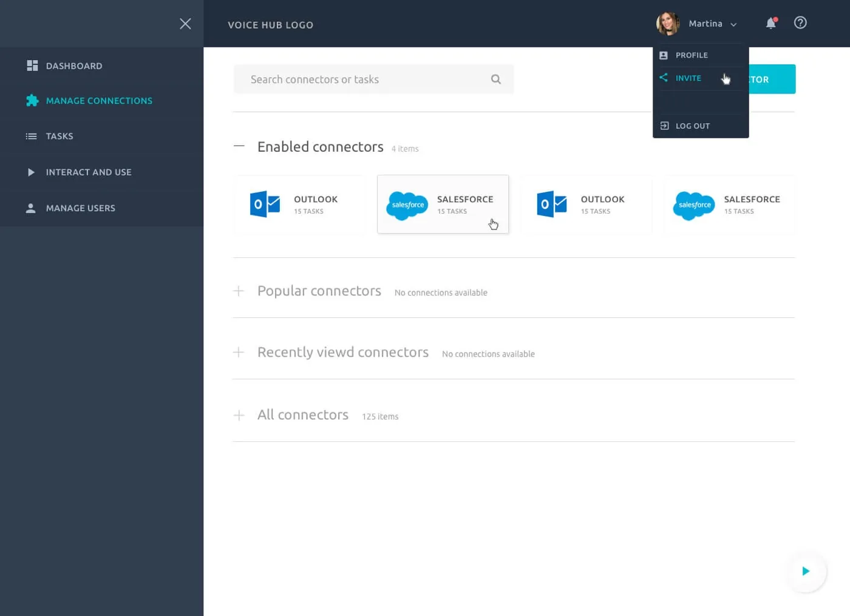Focus the Search connectors or tasks field
The width and height of the screenshot is (850, 616).
pyautogui.click(x=373, y=80)
